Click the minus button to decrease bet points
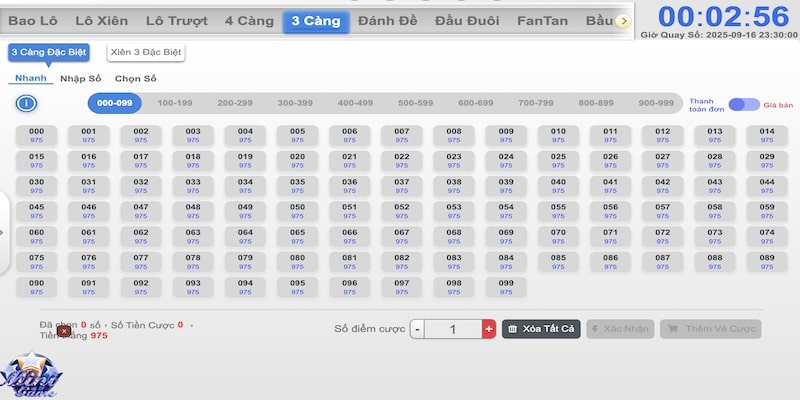 pos(417,329)
